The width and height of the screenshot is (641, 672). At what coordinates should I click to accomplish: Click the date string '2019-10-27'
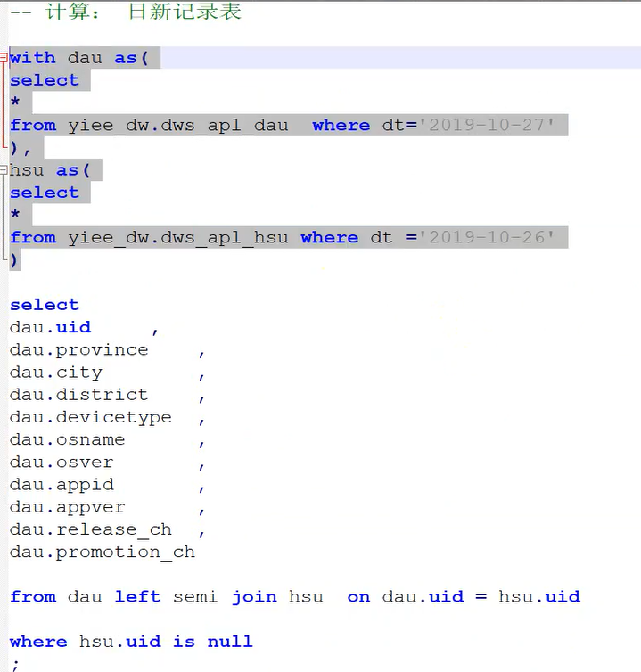click(x=486, y=125)
